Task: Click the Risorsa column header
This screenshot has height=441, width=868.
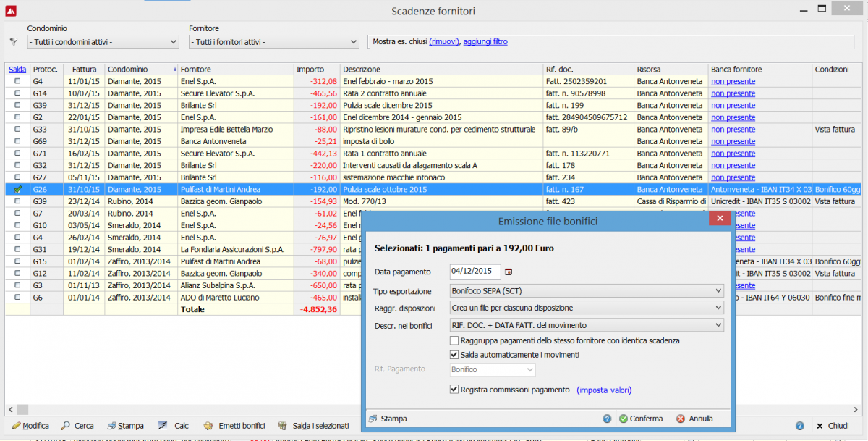Action: (x=671, y=70)
